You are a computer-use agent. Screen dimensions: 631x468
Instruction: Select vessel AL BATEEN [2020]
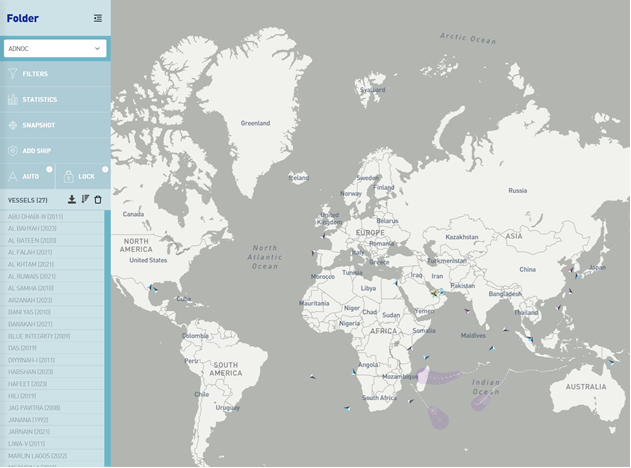point(52,240)
